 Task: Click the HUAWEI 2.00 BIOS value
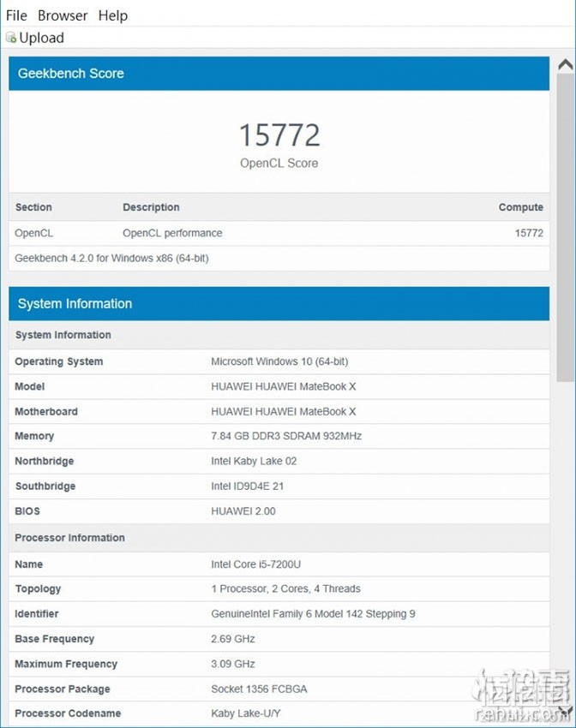243,511
